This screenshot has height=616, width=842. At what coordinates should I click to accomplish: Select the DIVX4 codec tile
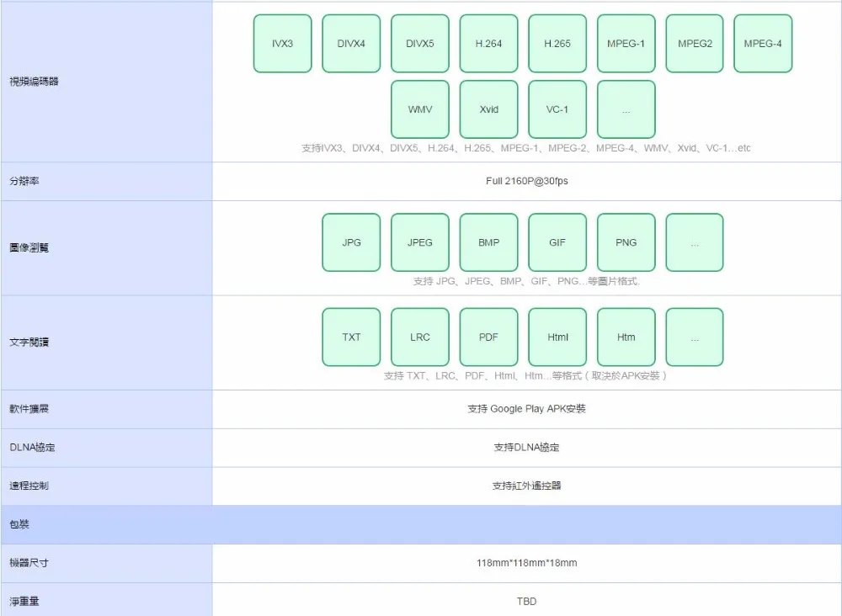pyautogui.click(x=351, y=44)
